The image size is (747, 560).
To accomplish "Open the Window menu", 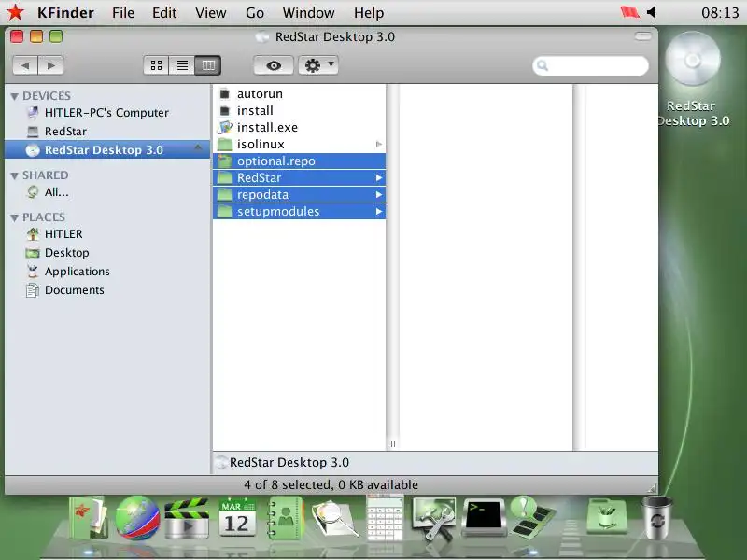I will [x=308, y=13].
